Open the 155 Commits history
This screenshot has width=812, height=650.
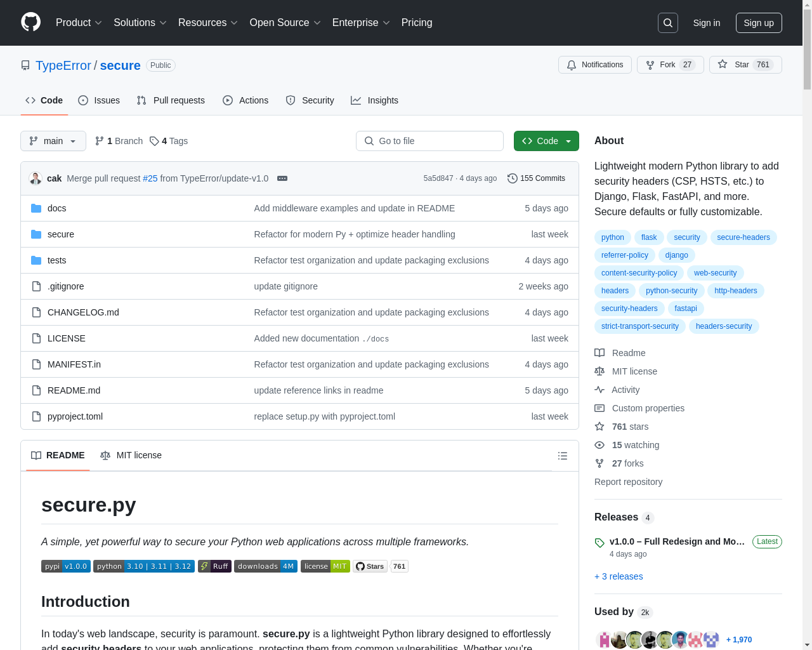(536, 178)
